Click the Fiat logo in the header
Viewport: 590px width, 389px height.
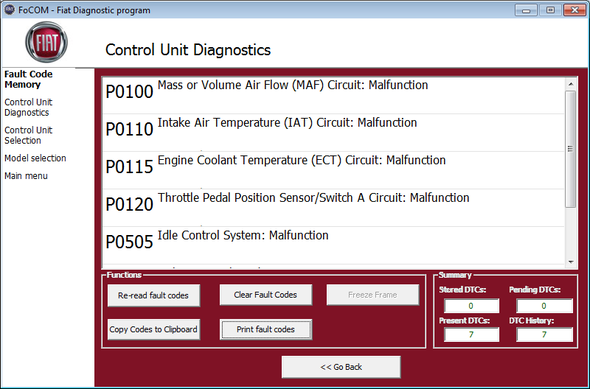coord(46,42)
